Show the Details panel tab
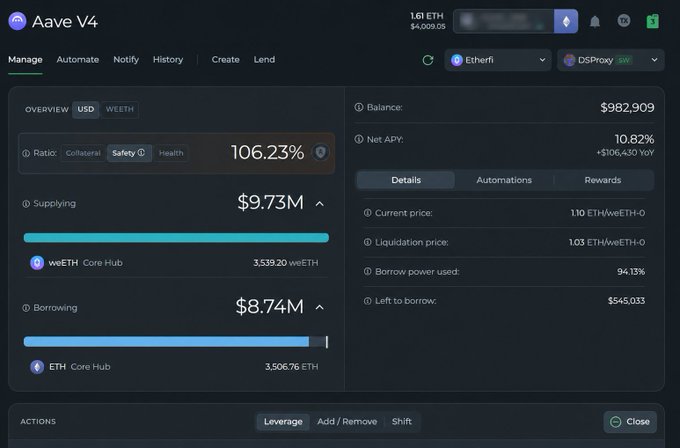Screen dimensions: 680x448 pos(406,180)
